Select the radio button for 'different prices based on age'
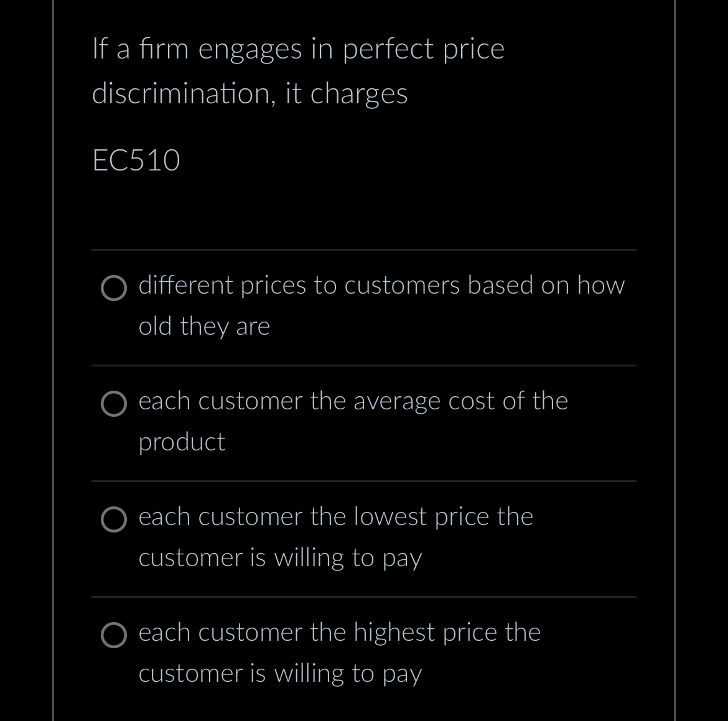This screenshot has width=728, height=721. 114,288
